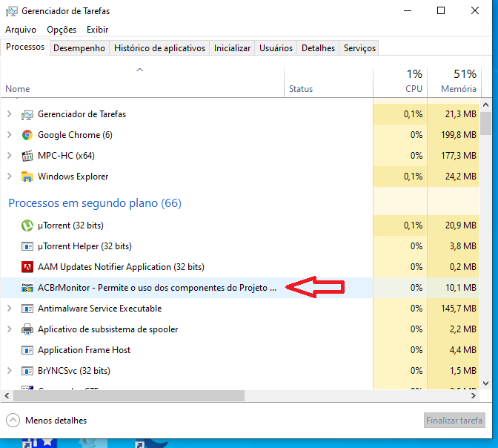Click the BrYNCSvc process icon

[27, 371]
